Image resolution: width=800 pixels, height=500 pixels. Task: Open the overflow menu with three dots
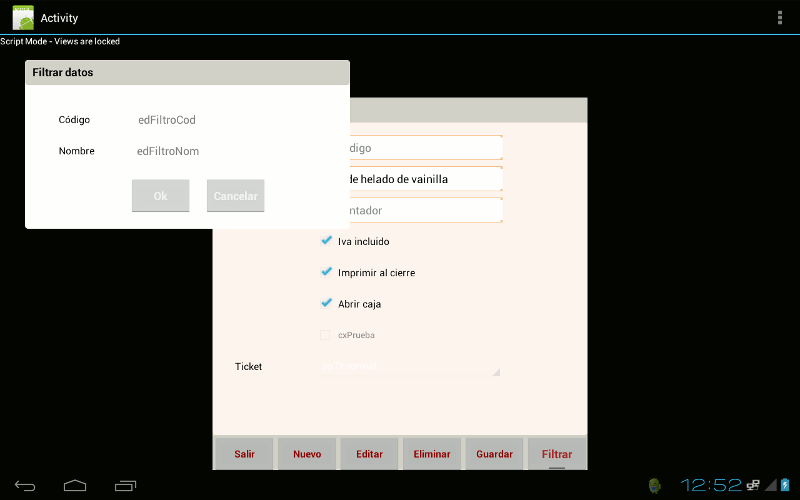780,17
